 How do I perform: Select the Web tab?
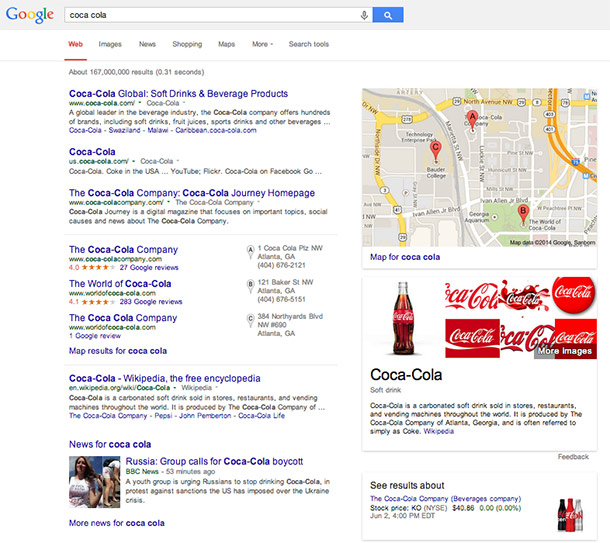[75, 44]
